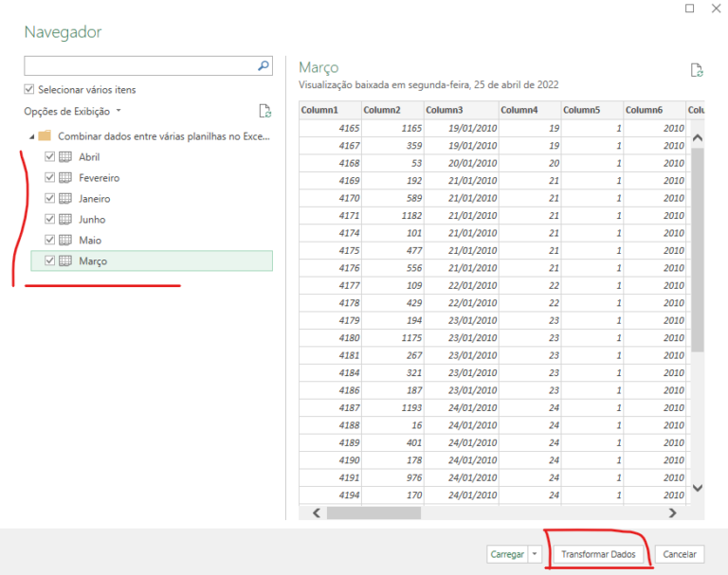Uncheck the Abril sheet checkbox
The image size is (728, 575).
(49, 157)
